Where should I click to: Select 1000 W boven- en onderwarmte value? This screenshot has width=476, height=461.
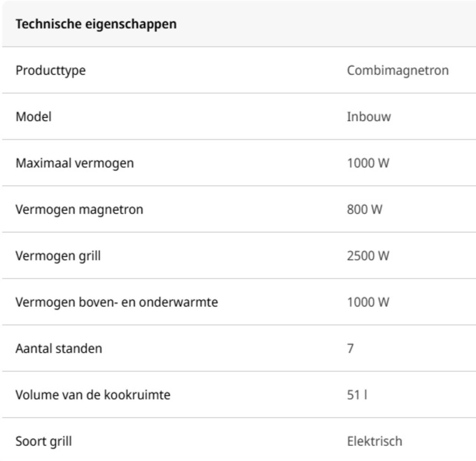[368, 302]
